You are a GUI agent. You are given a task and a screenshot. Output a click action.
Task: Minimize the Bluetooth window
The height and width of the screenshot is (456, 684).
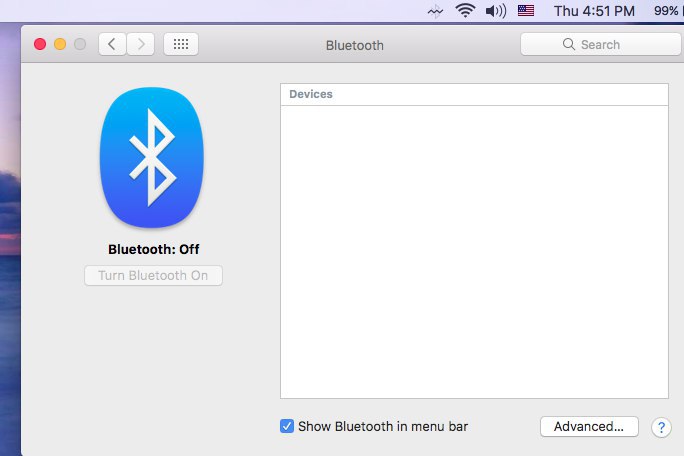pos(60,44)
